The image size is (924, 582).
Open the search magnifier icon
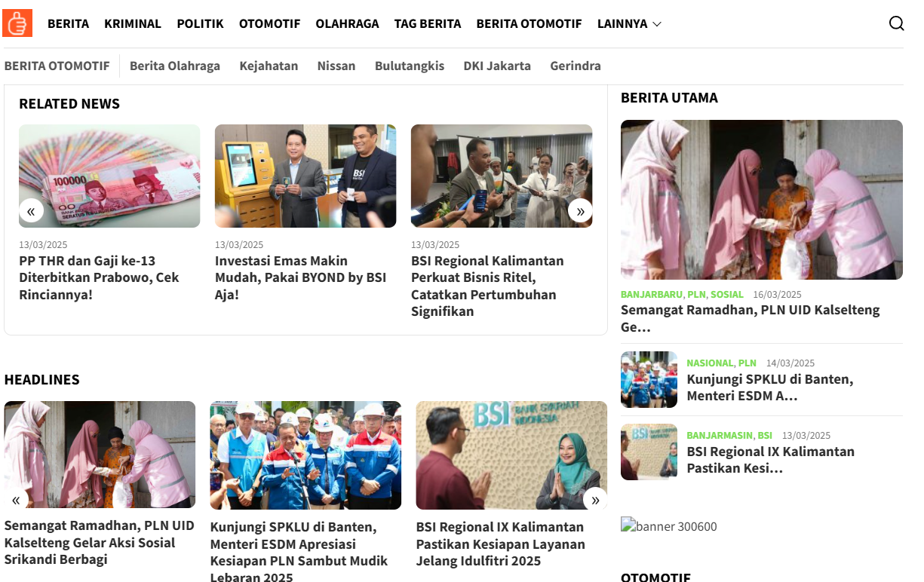tap(896, 23)
